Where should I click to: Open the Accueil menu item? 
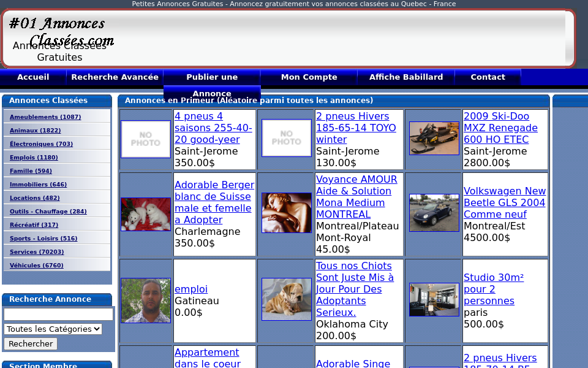click(33, 77)
